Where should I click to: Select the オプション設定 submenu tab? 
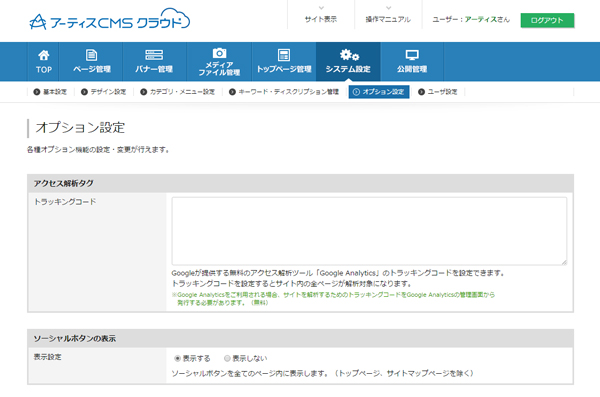[x=379, y=92]
